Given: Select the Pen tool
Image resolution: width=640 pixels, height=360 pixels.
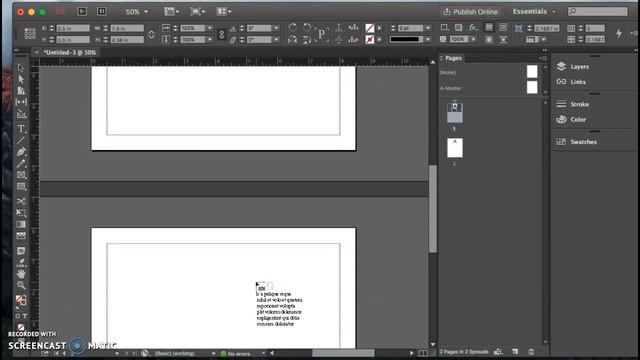Looking at the screenshot, I should click(x=21, y=152).
